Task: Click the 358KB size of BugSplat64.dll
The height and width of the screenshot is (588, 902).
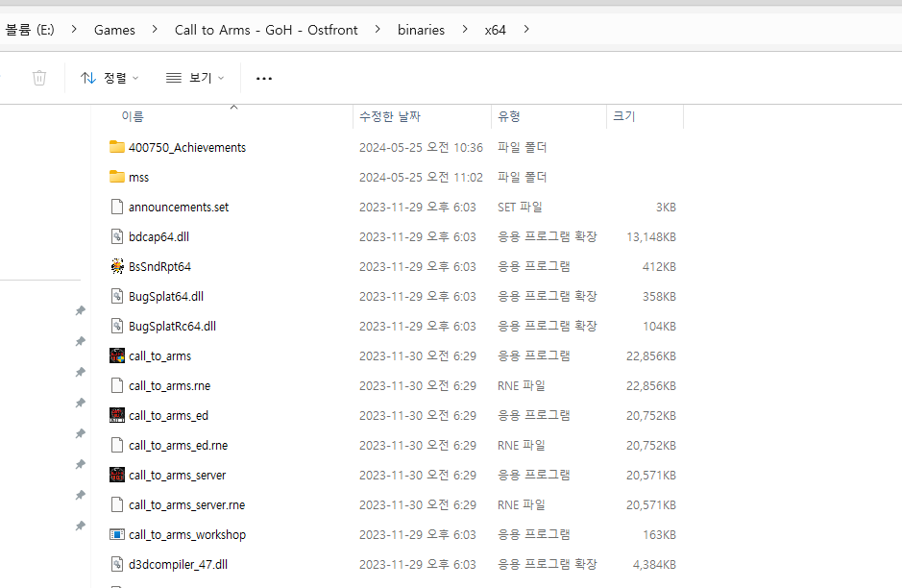Action: pyautogui.click(x=659, y=297)
